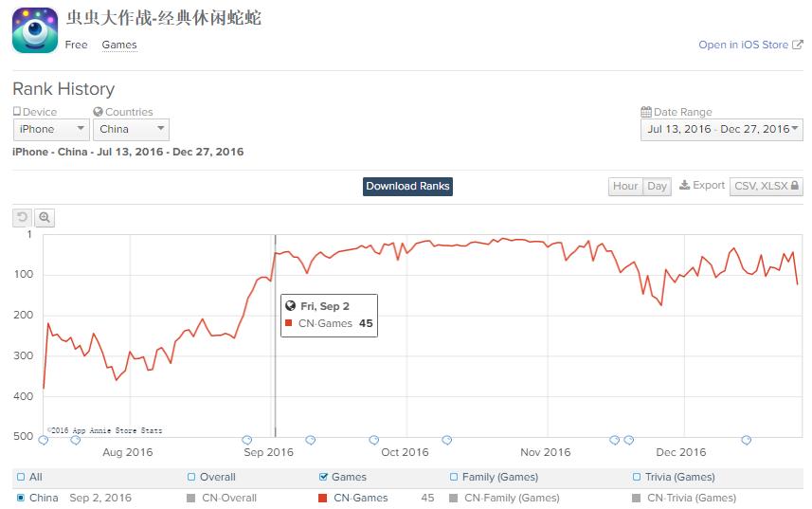Viewport: 812px width, 509px height.
Task: Switch chart to Day view
Action: pyautogui.click(x=657, y=187)
